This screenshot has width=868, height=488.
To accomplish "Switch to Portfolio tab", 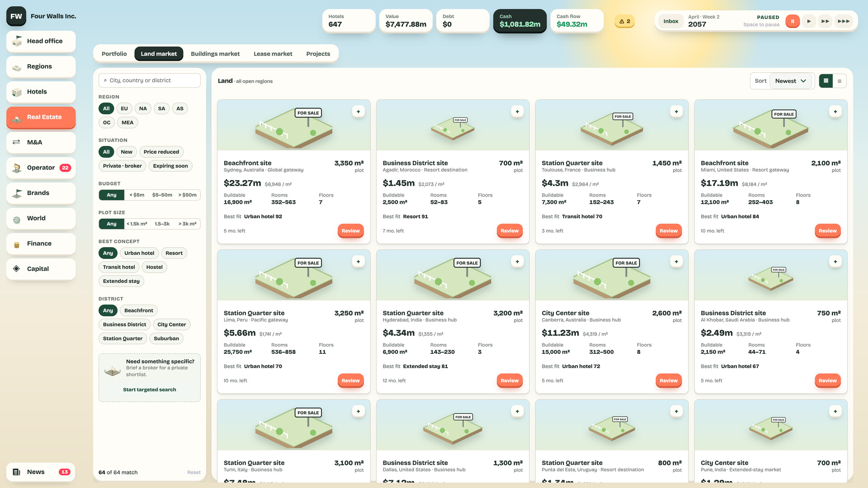I will click(114, 54).
